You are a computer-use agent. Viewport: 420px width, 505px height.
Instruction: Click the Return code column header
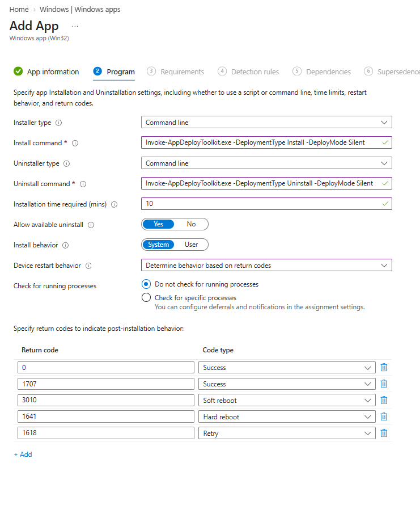point(40,350)
